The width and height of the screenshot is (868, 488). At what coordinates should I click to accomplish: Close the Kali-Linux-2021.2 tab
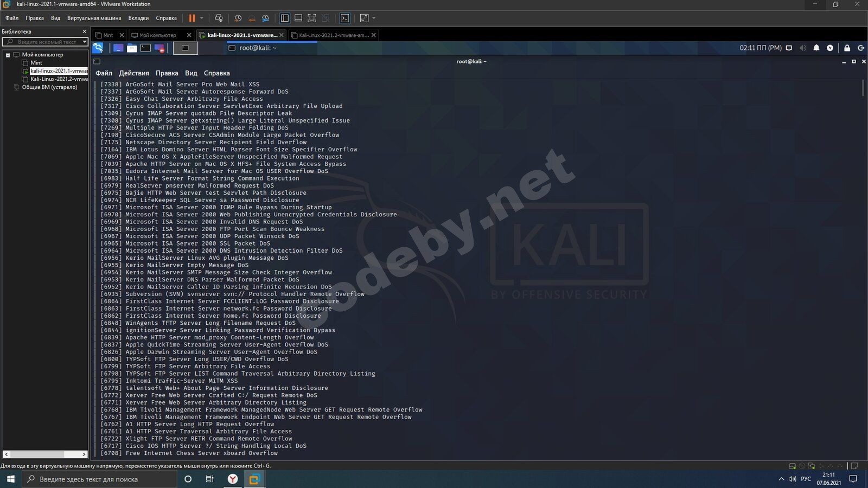click(x=373, y=35)
